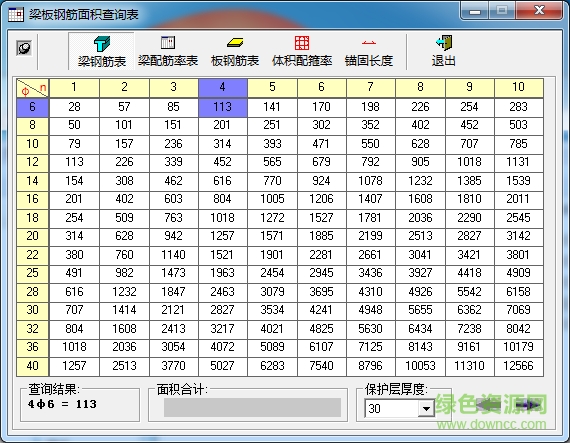This screenshot has width=570, height=443.
Task: Minimize the 梁板钢筋面积查询表 window
Action: pos(475,11)
